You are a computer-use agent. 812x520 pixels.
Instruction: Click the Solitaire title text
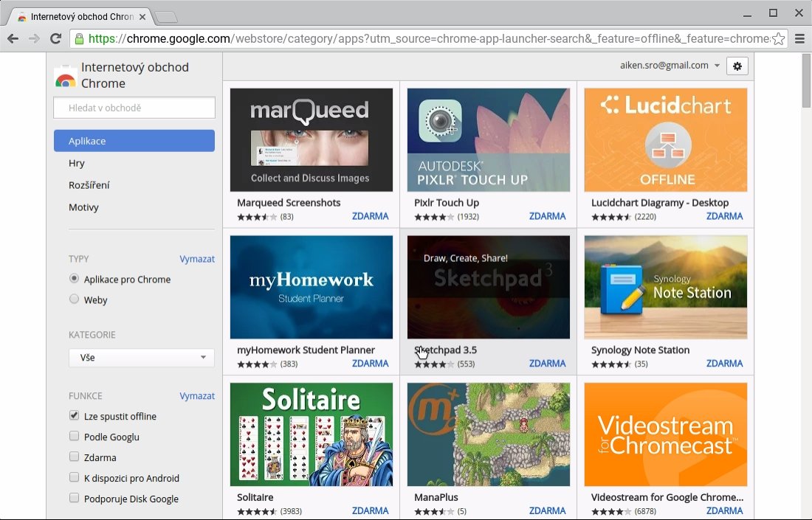coord(255,497)
